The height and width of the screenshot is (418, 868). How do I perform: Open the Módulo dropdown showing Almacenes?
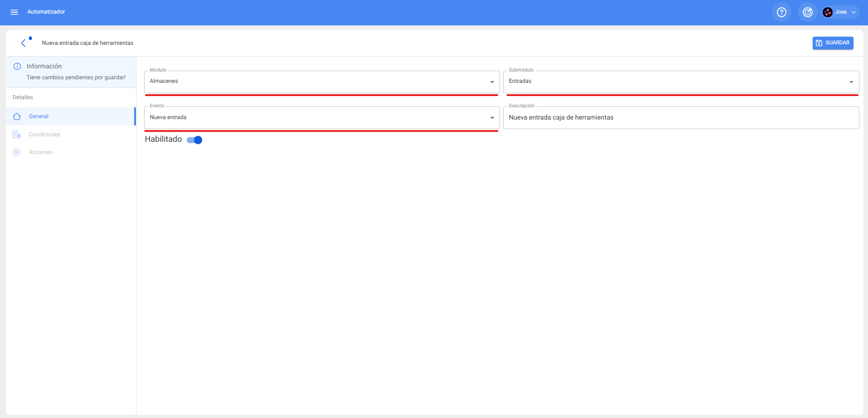(x=321, y=82)
